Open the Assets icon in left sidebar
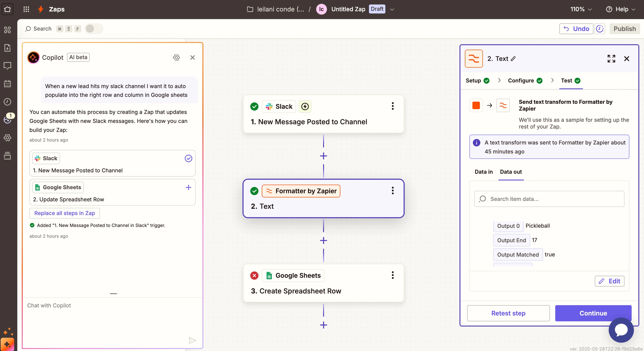The width and height of the screenshot is (644, 351). (7, 30)
